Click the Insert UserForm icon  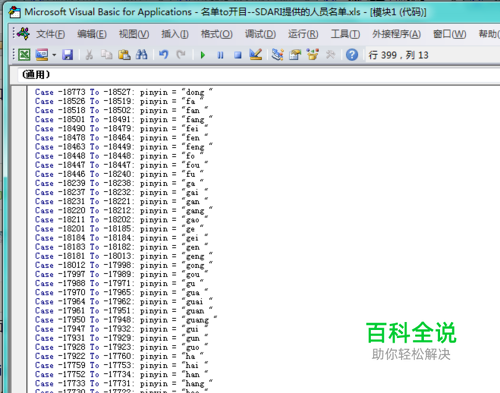[42, 54]
